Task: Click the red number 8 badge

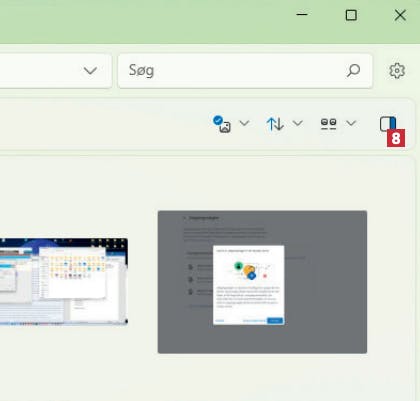Action: click(396, 138)
